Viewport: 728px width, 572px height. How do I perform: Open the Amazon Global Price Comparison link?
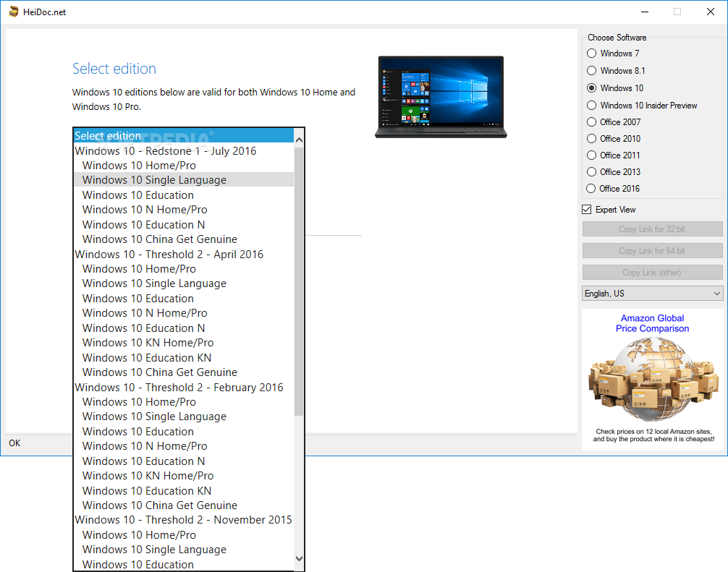652,323
